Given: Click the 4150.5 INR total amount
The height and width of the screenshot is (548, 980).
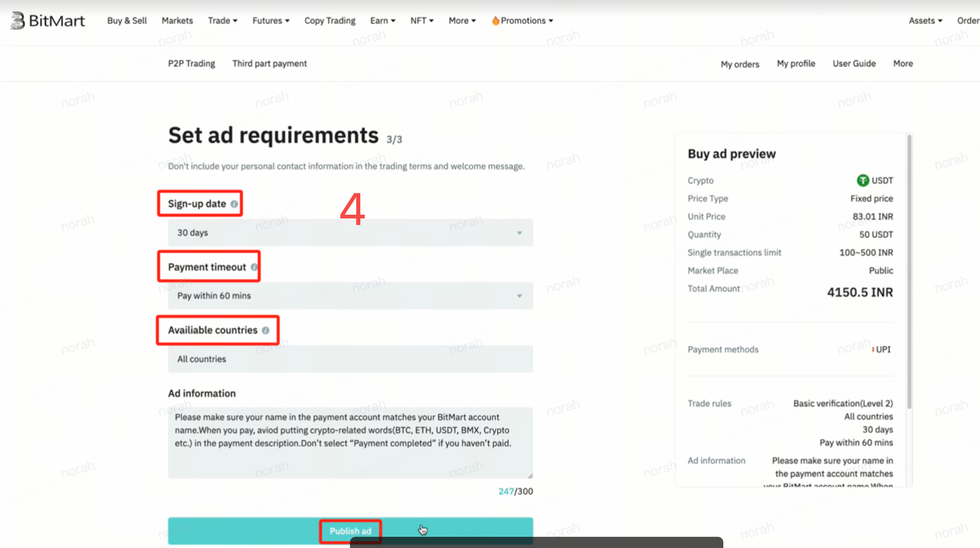Looking at the screenshot, I should point(860,292).
